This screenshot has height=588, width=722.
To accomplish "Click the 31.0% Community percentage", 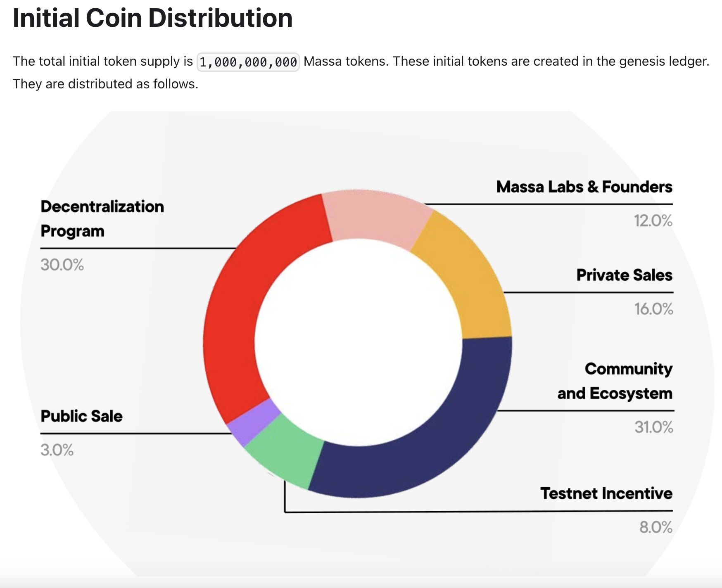I will [x=654, y=427].
